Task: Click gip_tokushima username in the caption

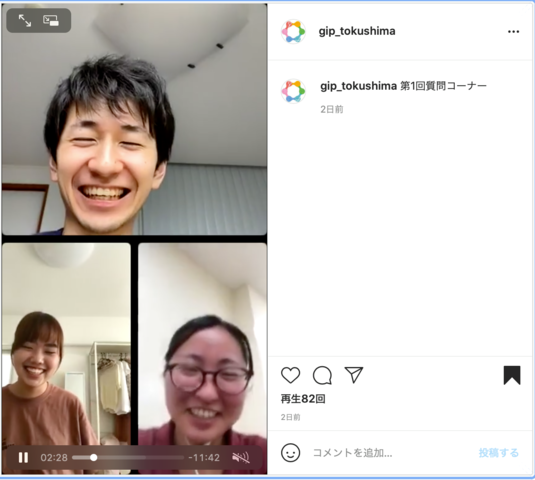Action: pyautogui.click(x=358, y=86)
